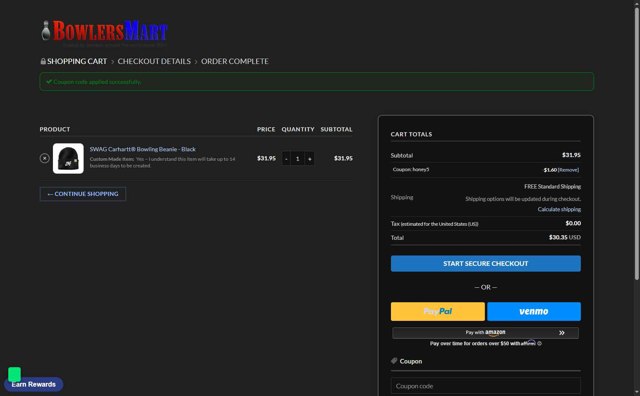
Task: Go to Order Complete step
Action: 235,61
